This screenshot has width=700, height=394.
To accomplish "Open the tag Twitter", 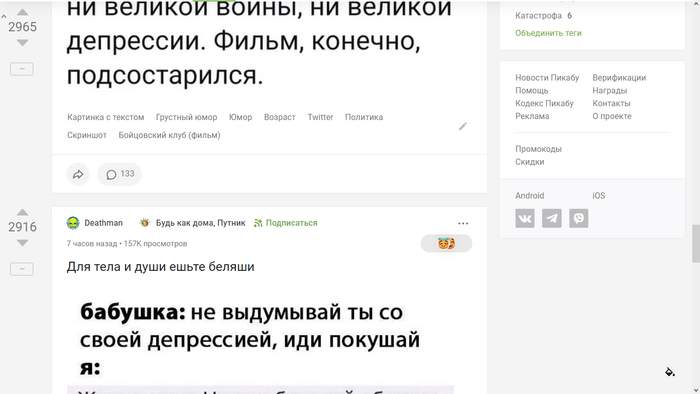I will [321, 117].
